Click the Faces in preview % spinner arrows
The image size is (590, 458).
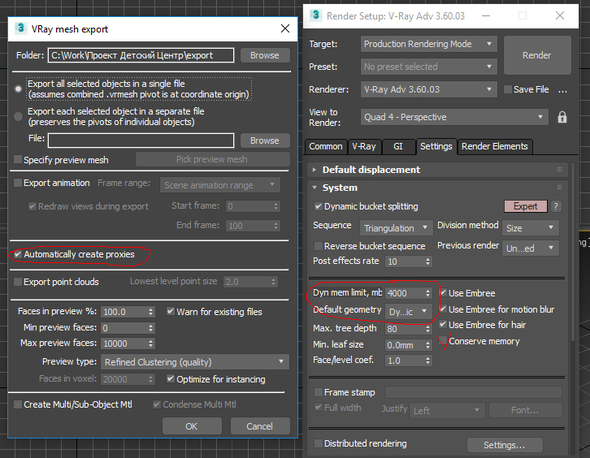(151, 312)
